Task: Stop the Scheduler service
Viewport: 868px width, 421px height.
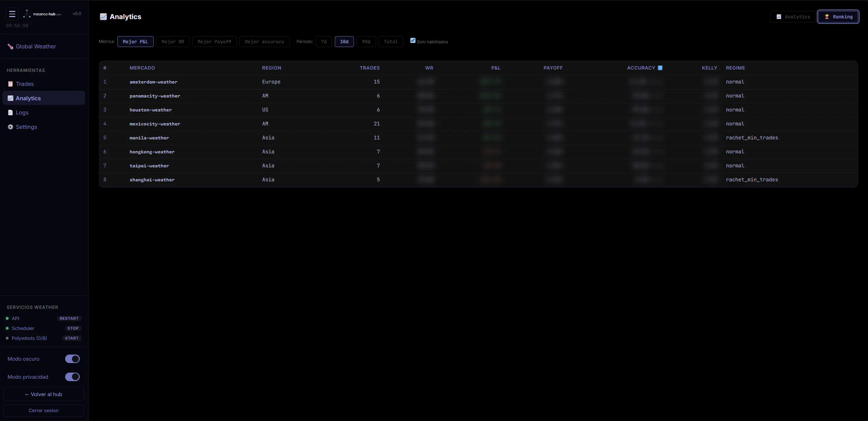Action: point(73,328)
